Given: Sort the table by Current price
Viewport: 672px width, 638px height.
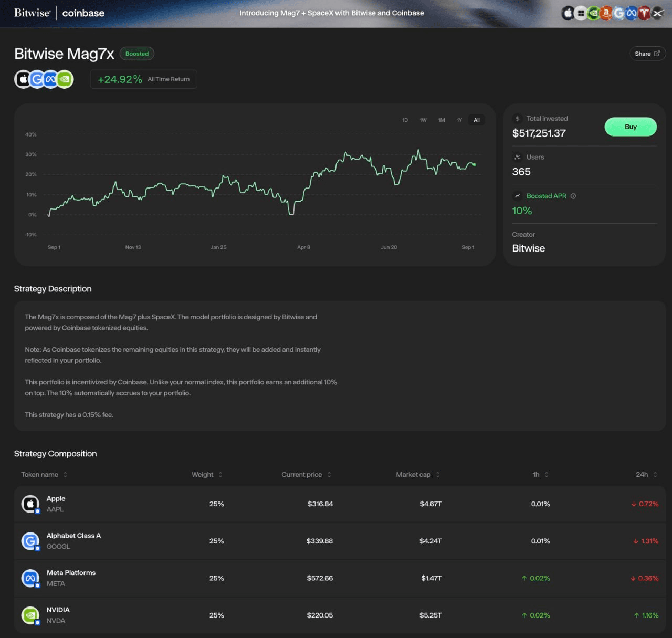Looking at the screenshot, I should tap(307, 475).
